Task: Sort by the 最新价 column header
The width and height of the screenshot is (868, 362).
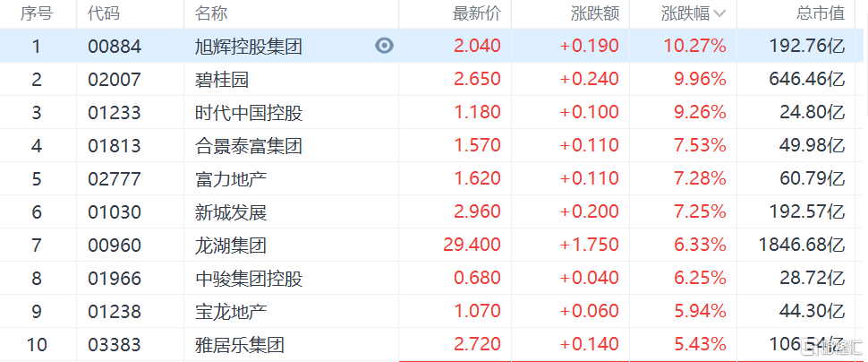Action: pos(477,13)
